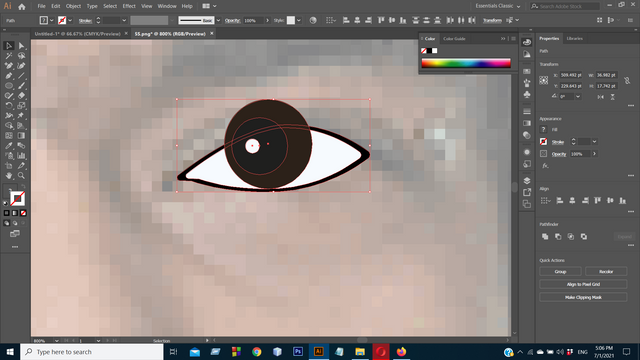Image resolution: width=640 pixels, height=360 pixels.
Task: Click Transform link in control bar
Action: tap(492, 20)
